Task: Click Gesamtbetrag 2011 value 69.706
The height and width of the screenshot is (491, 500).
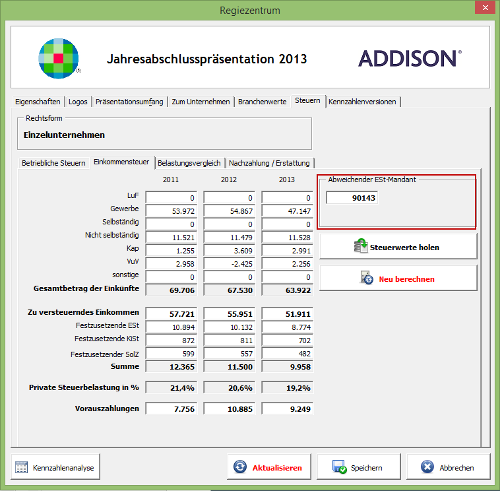Action: pyautogui.click(x=171, y=290)
